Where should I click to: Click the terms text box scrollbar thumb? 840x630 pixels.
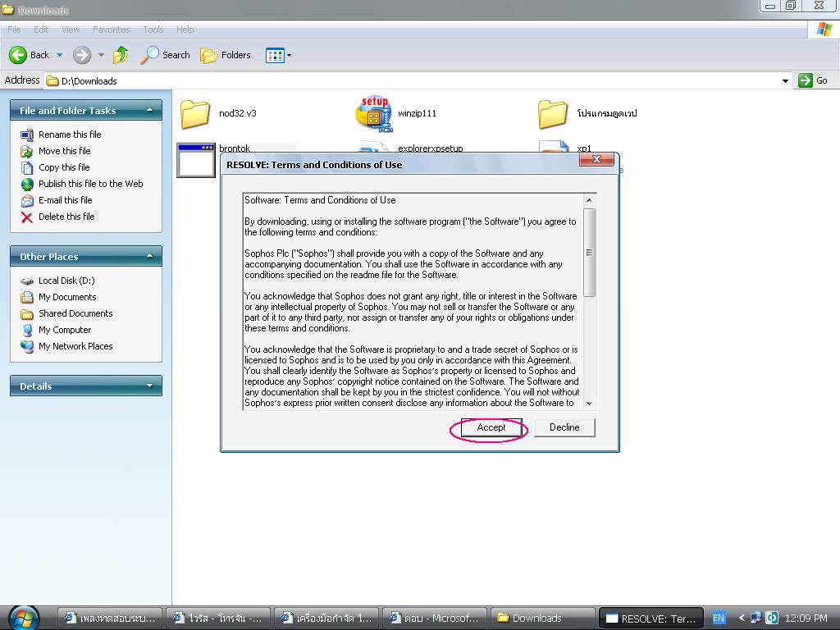[589, 253]
